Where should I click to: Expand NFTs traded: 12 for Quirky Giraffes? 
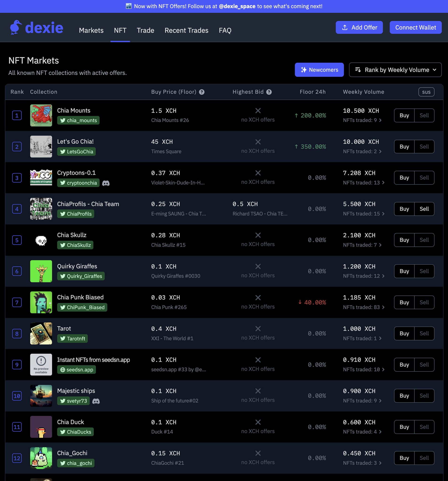(364, 276)
